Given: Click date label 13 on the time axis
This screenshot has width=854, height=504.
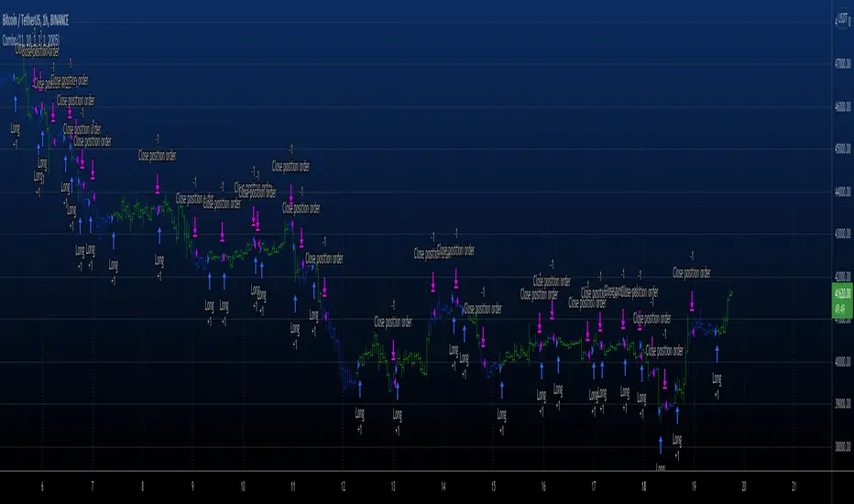Looking at the screenshot, I should tap(393, 486).
